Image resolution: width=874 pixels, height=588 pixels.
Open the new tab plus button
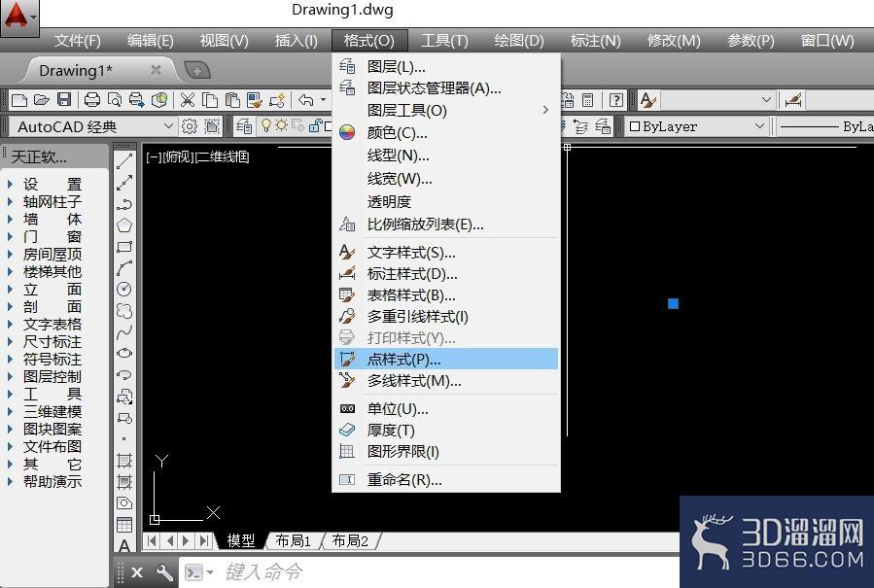197,71
